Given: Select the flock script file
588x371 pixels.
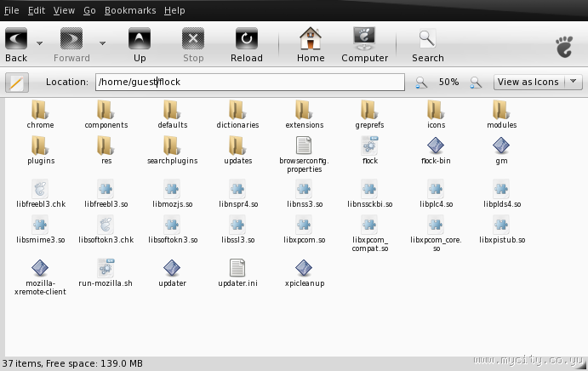Looking at the screenshot, I should pyautogui.click(x=370, y=150).
